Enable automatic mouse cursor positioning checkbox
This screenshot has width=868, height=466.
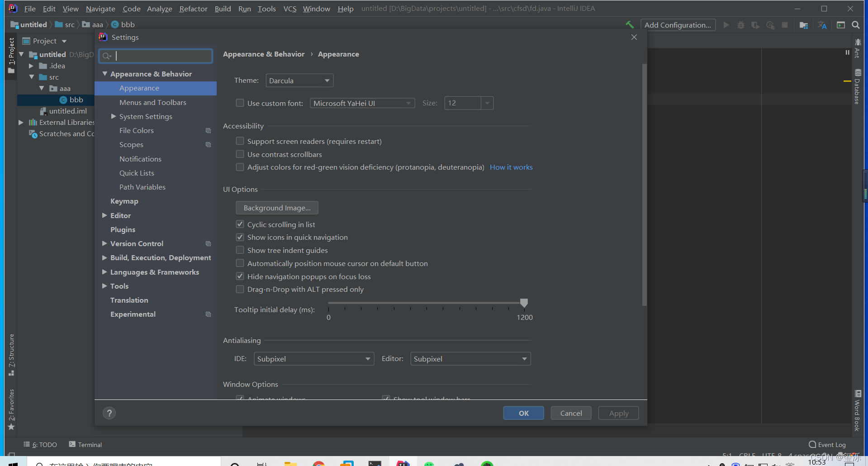[x=240, y=263]
